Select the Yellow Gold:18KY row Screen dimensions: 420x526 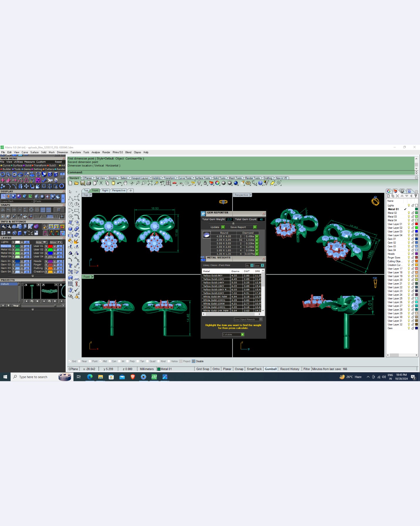coord(213,286)
